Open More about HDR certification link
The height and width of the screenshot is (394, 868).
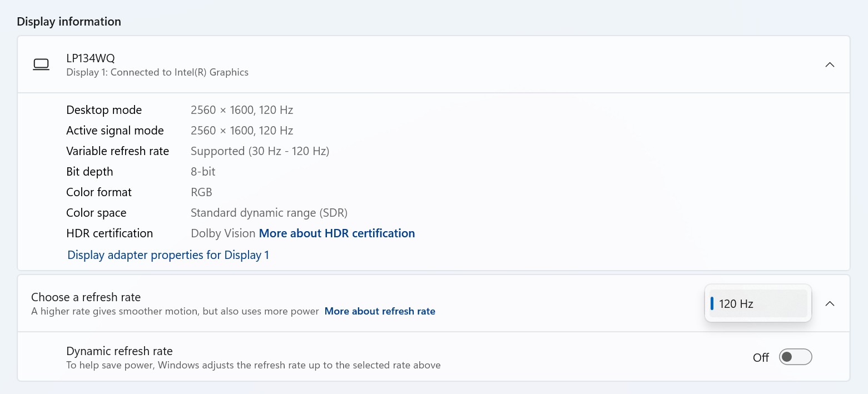[x=337, y=233]
